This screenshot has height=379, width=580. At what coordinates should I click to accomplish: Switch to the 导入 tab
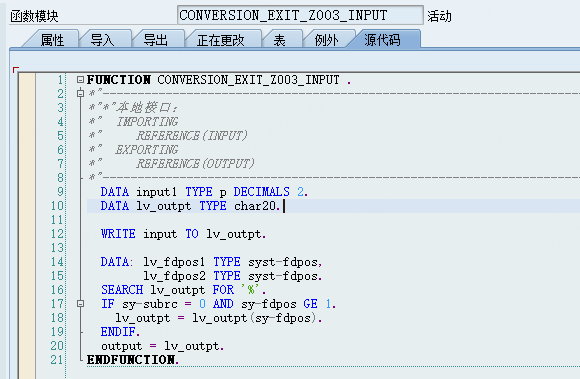click(102, 40)
